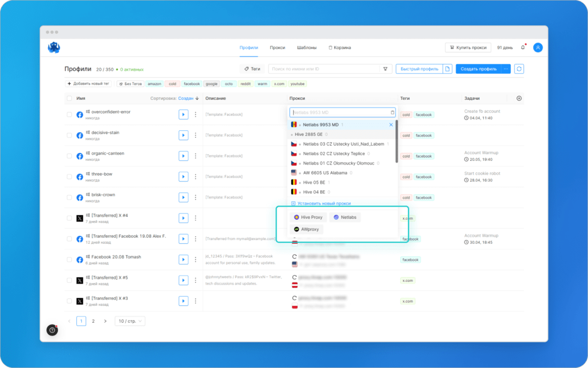The width and height of the screenshot is (588, 368).
Task: Check the three-bow row checkbox
Action: click(x=69, y=177)
